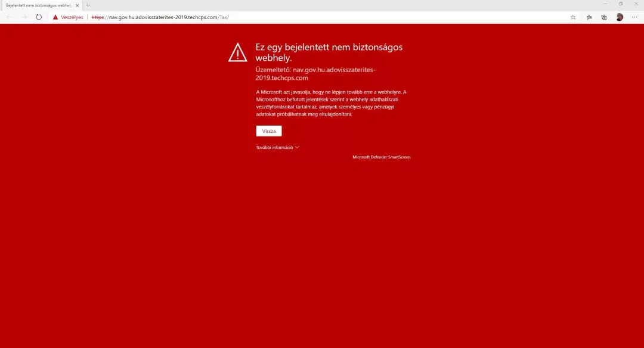Open the Collections icon

click(x=604, y=17)
